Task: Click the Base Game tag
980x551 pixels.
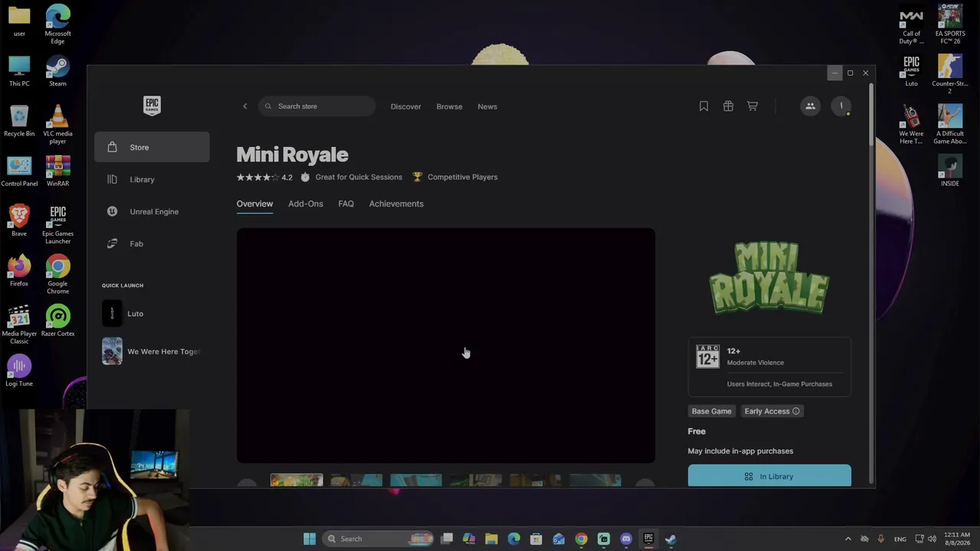Action: [x=711, y=411]
